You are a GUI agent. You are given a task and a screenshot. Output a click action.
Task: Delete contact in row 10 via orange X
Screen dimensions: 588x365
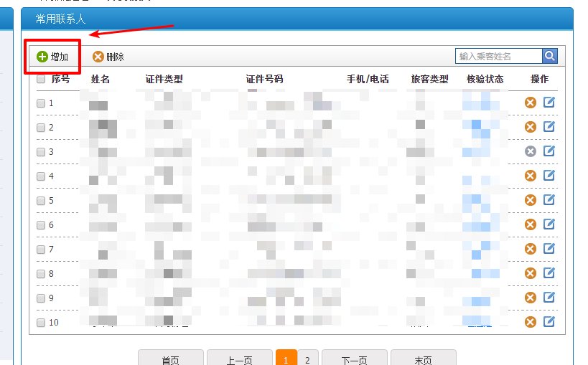click(531, 321)
